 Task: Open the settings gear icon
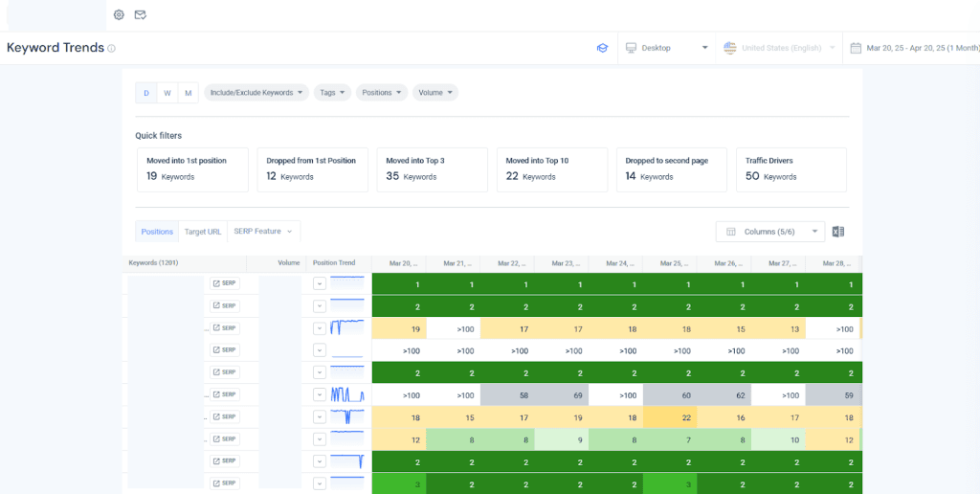click(x=119, y=15)
